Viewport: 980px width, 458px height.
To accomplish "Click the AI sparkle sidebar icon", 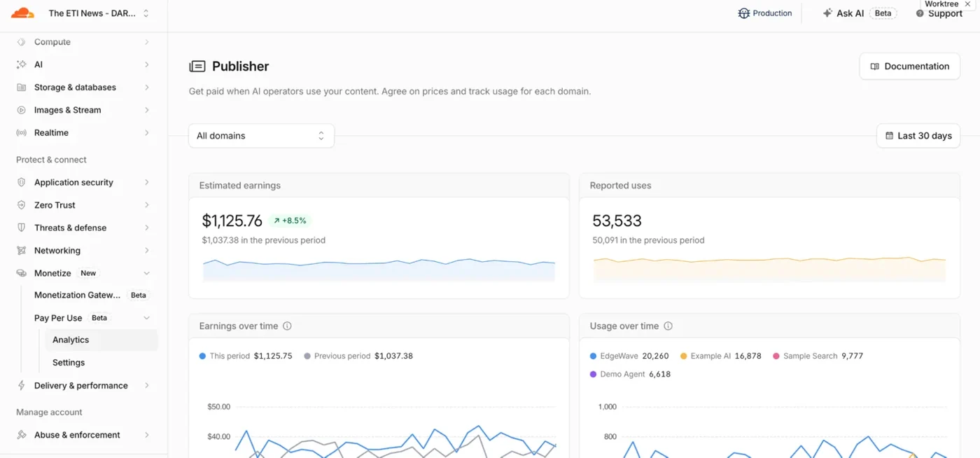I will click(x=21, y=64).
